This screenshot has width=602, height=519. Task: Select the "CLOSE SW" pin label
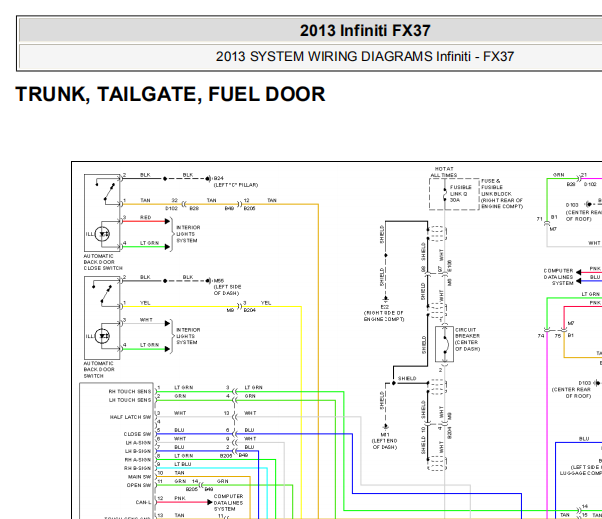pyautogui.click(x=137, y=434)
